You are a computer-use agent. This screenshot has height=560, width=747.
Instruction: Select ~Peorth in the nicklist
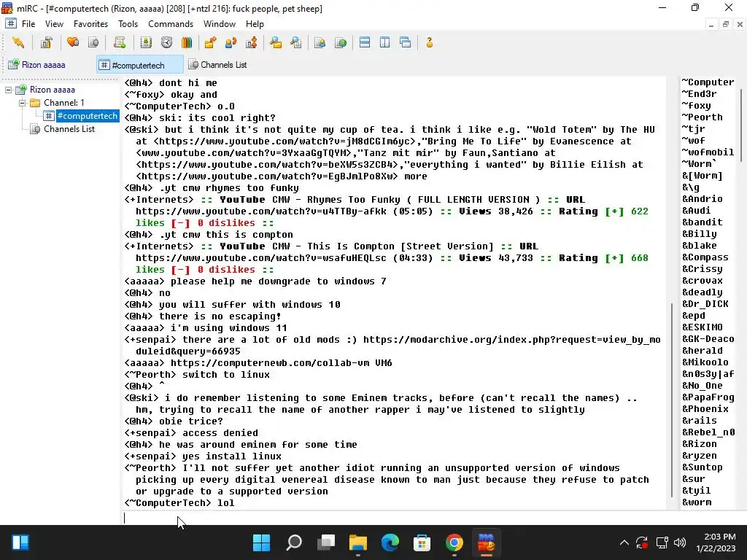(x=702, y=117)
